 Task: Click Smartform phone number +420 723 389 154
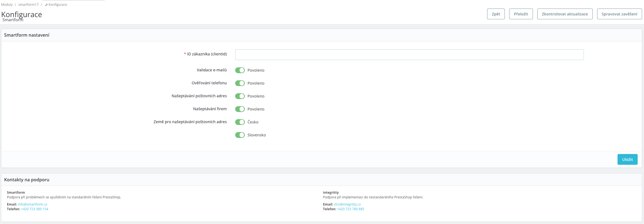(34, 209)
